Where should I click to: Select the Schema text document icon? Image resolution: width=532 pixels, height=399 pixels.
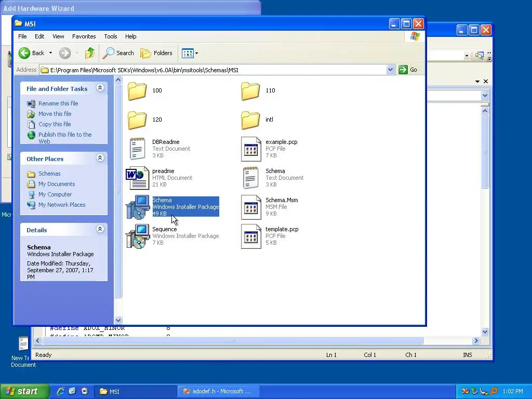250,178
